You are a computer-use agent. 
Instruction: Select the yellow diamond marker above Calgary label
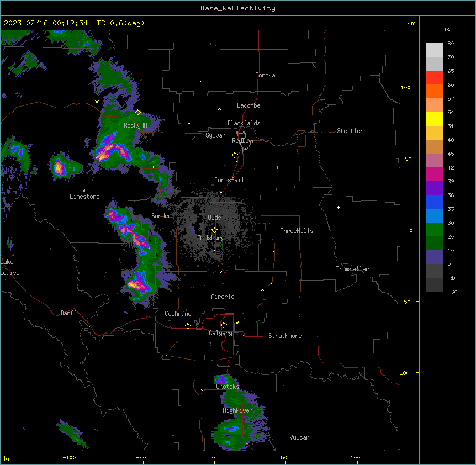pyautogui.click(x=224, y=325)
